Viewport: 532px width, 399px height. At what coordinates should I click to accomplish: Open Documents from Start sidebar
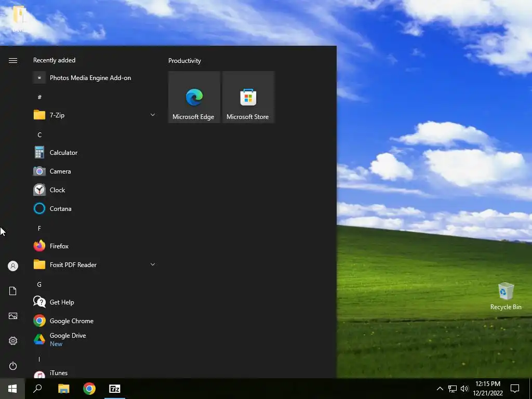tap(13, 291)
